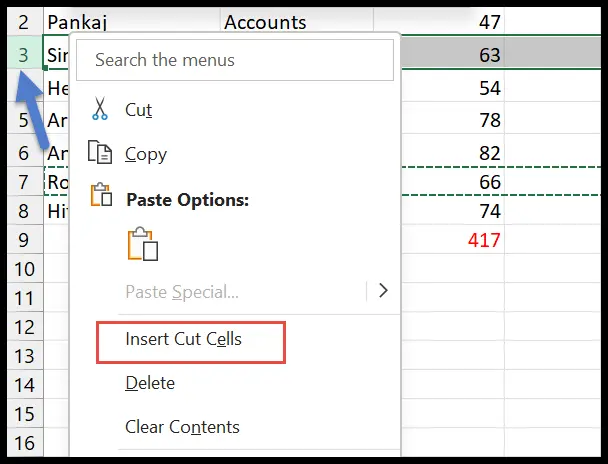Image resolution: width=608 pixels, height=464 pixels.
Task: Click the cell with value 78
Action: point(453,120)
